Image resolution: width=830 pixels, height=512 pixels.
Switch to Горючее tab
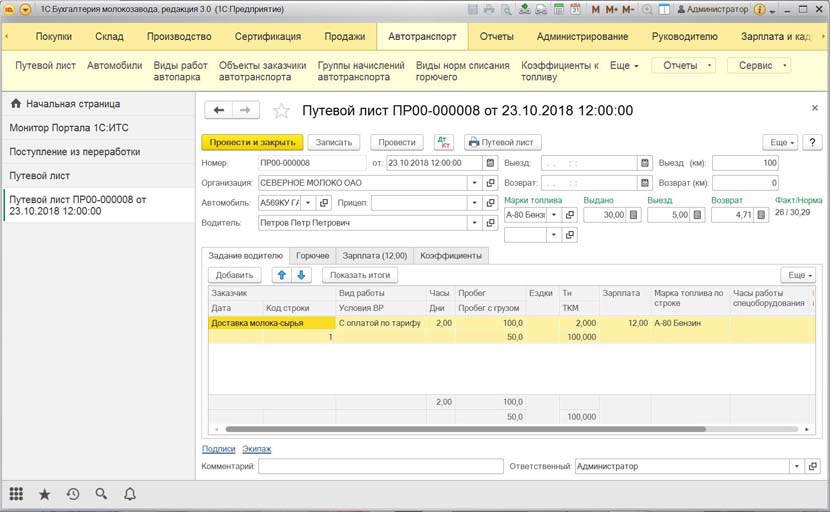point(312,256)
